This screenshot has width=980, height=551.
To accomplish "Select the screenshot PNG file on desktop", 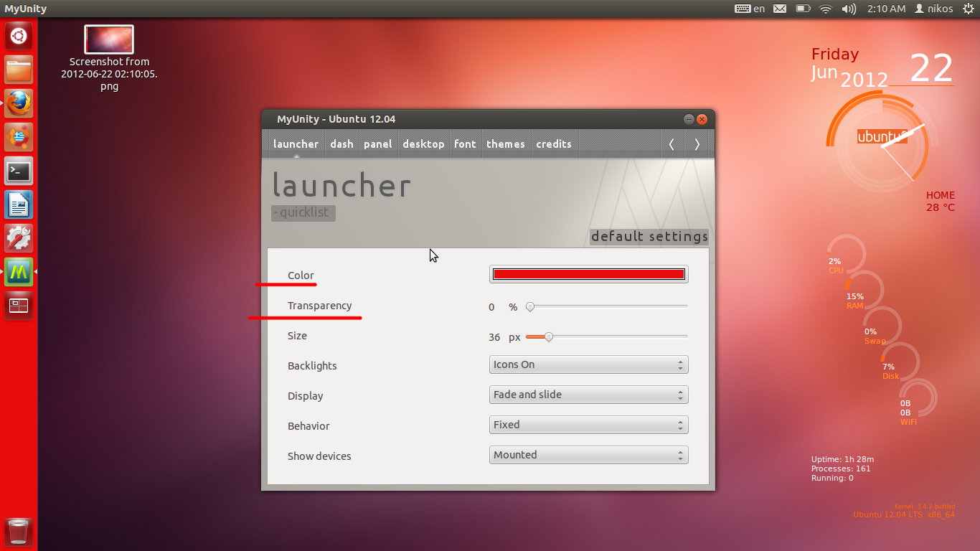I will click(x=109, y=39).
